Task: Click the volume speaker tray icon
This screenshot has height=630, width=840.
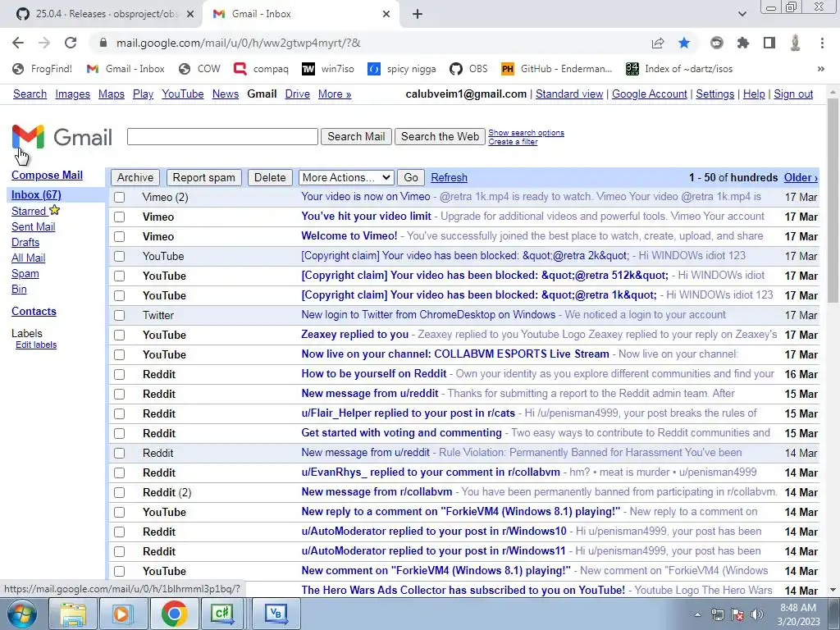Action: click(757, 614)
